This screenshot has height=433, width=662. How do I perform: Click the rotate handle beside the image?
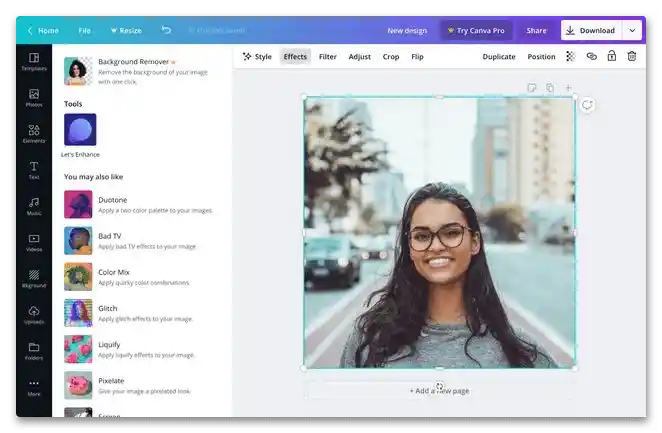(587, 105)
